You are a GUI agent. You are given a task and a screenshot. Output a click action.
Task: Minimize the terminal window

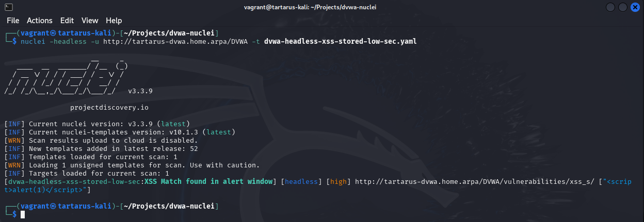[611, 7]
